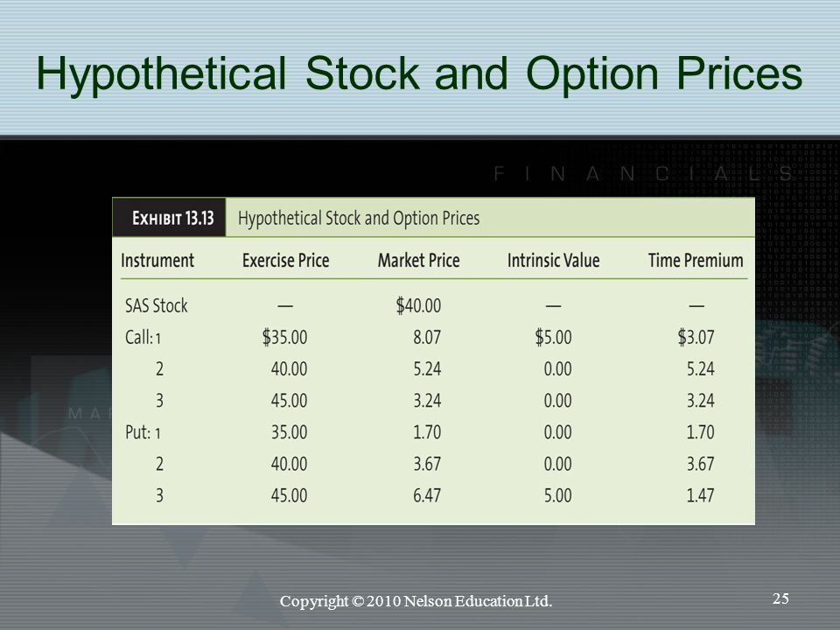Screen dimensions: 840x630
Task: Click the Exercise Price column header
Action: click(285, 261)
